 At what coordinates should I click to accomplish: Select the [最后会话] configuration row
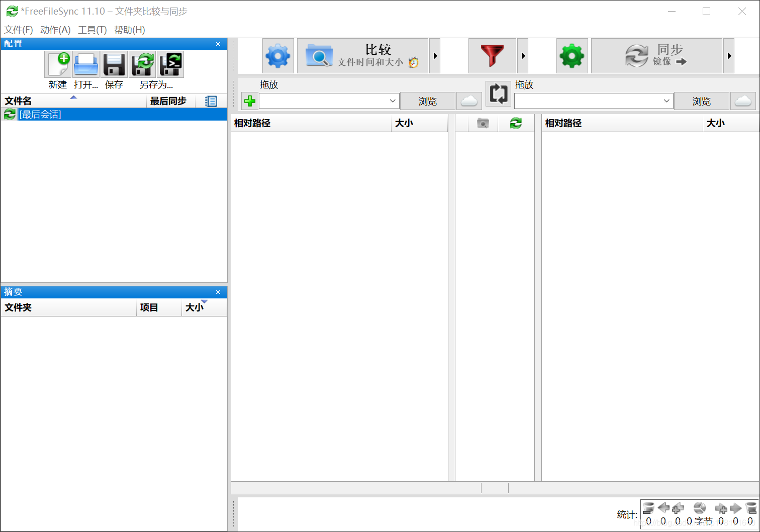(114, 115)
